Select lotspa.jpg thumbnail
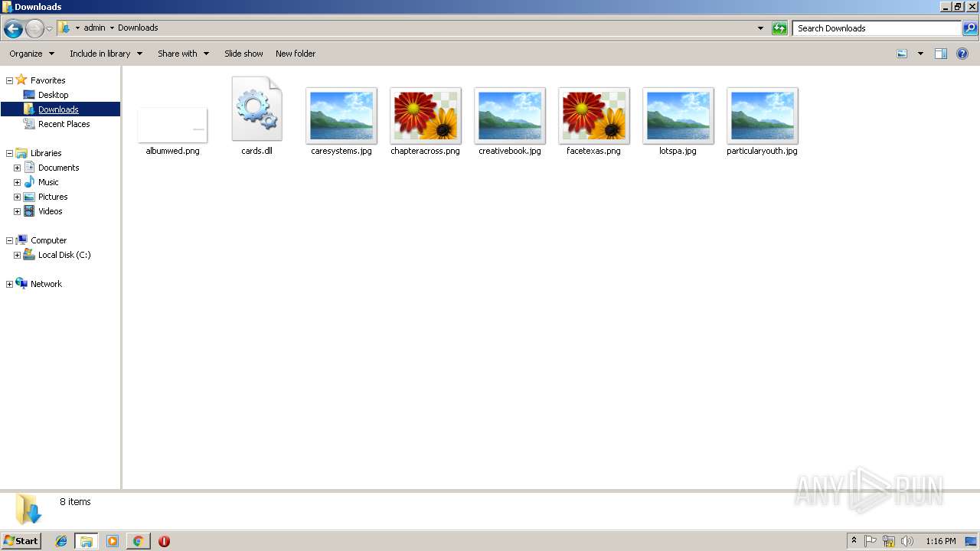This screenshot has width=980, height=551. (678, 116)
